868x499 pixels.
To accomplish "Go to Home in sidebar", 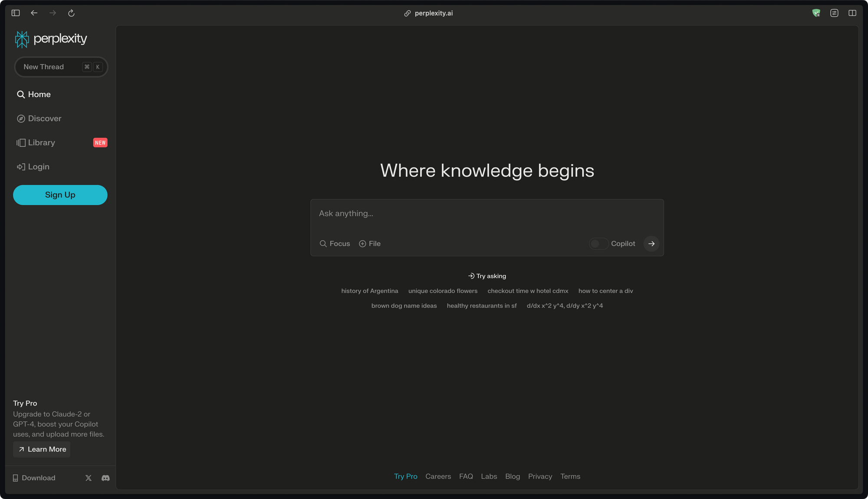I will 34,95.
